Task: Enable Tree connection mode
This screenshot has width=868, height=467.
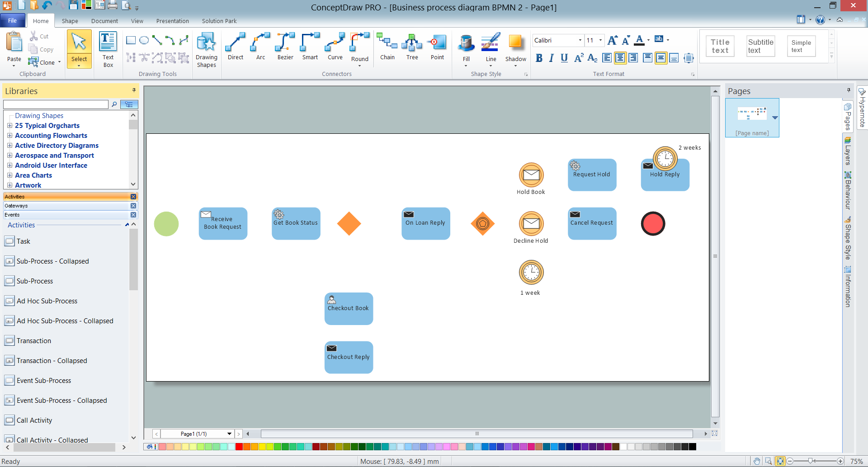Action: pos(412,47)
